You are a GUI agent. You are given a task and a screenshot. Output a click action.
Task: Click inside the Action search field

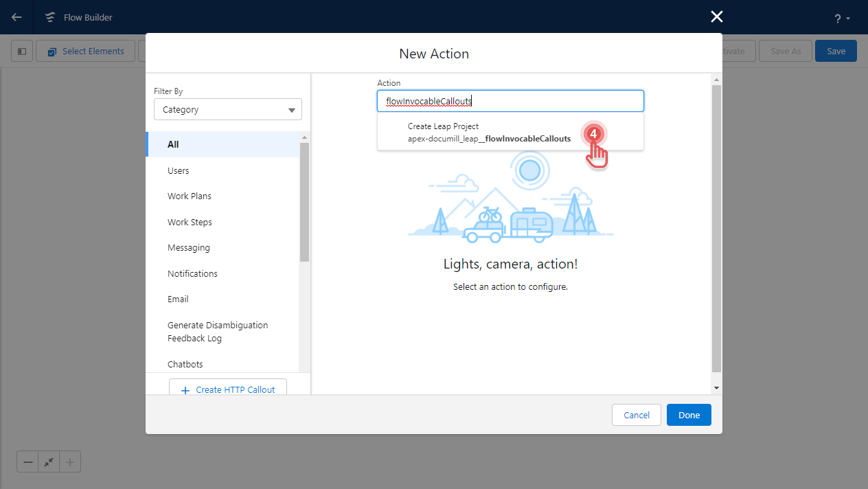(510, 100)
